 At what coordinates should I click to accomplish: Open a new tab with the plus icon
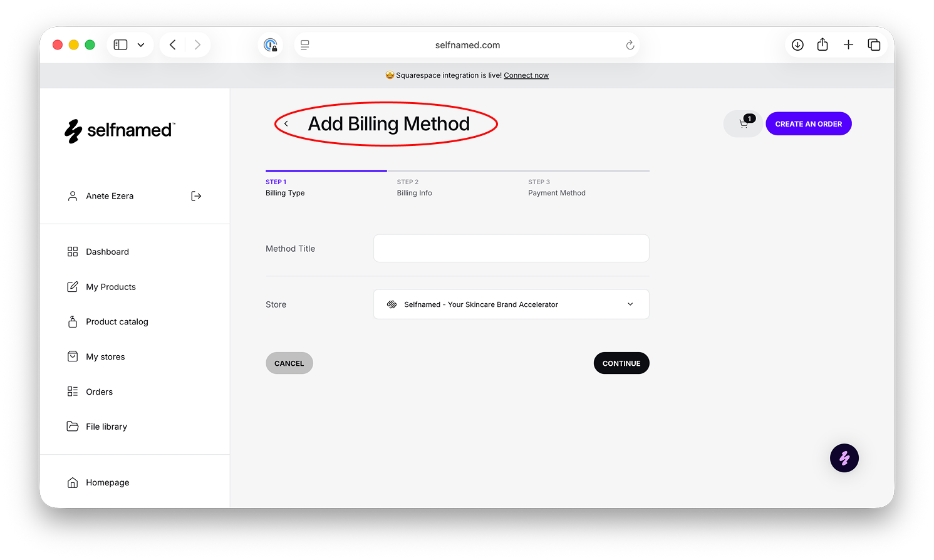click(x=848, y=45)
